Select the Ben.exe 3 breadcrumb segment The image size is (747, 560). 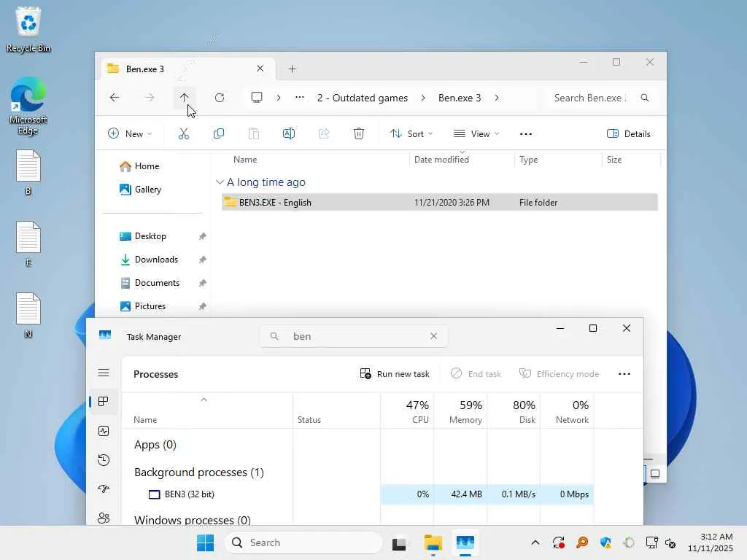coord(460,98)
